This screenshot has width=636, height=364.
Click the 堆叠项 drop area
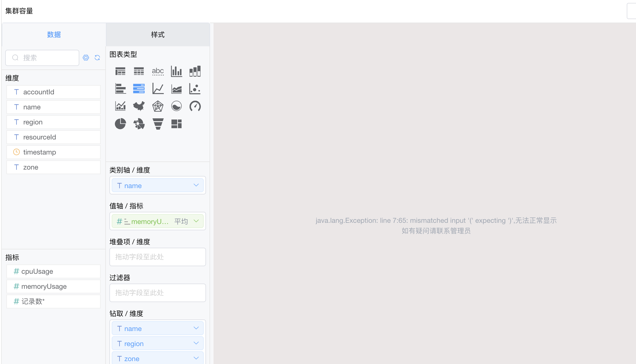point(158,257)
